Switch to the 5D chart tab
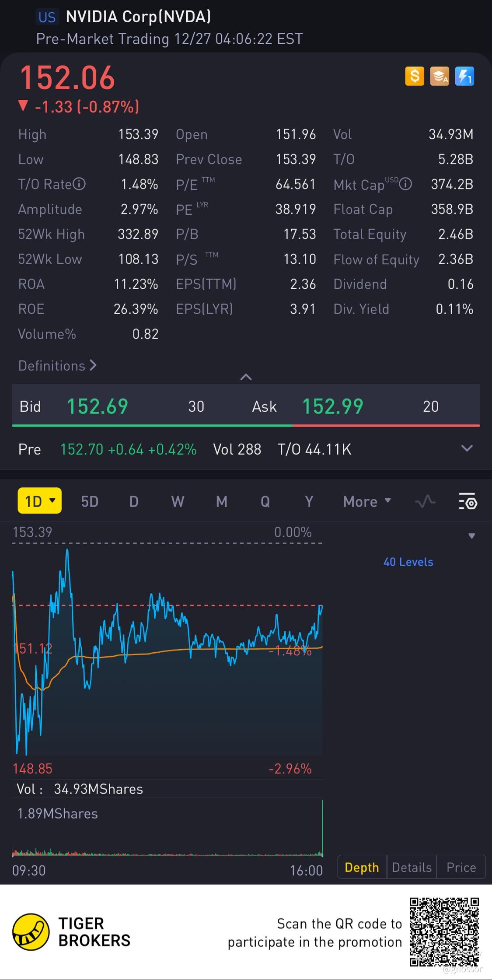 (90, 501)
